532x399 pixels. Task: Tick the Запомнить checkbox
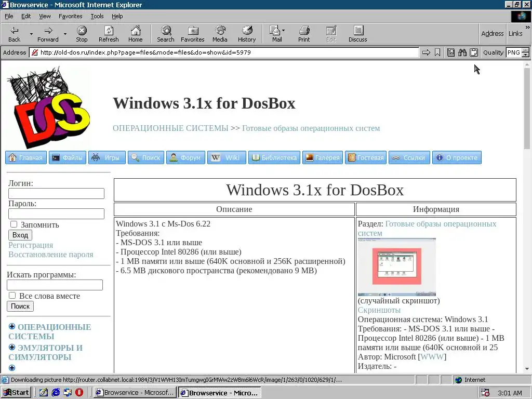point(14,224)
